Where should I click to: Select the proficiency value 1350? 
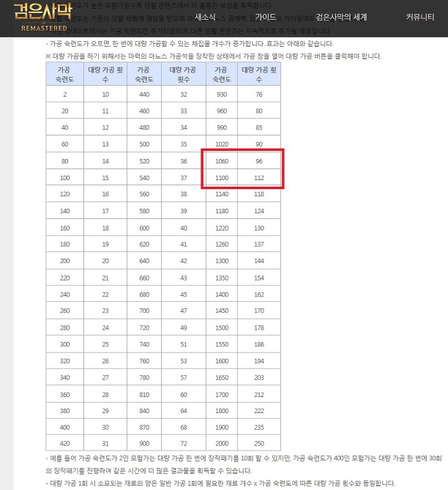[222, 278]
